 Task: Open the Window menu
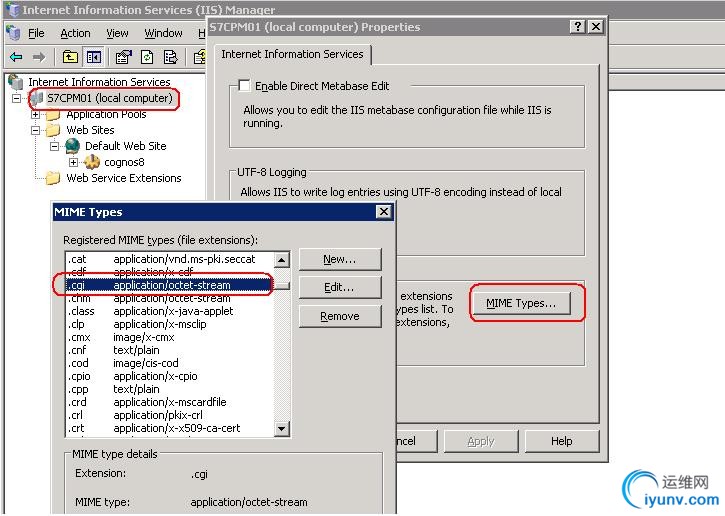pos(163,33)
